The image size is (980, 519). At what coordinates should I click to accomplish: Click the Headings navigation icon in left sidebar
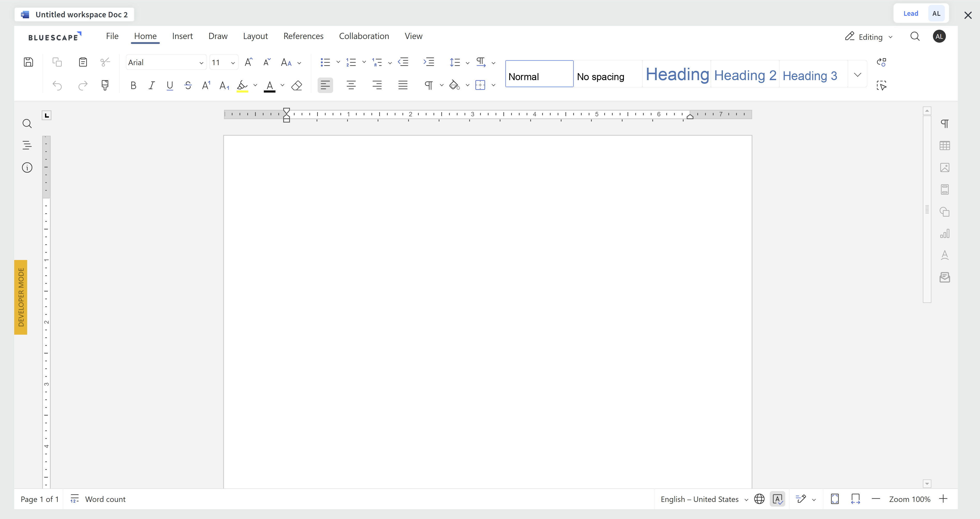(x=27, y=145)
